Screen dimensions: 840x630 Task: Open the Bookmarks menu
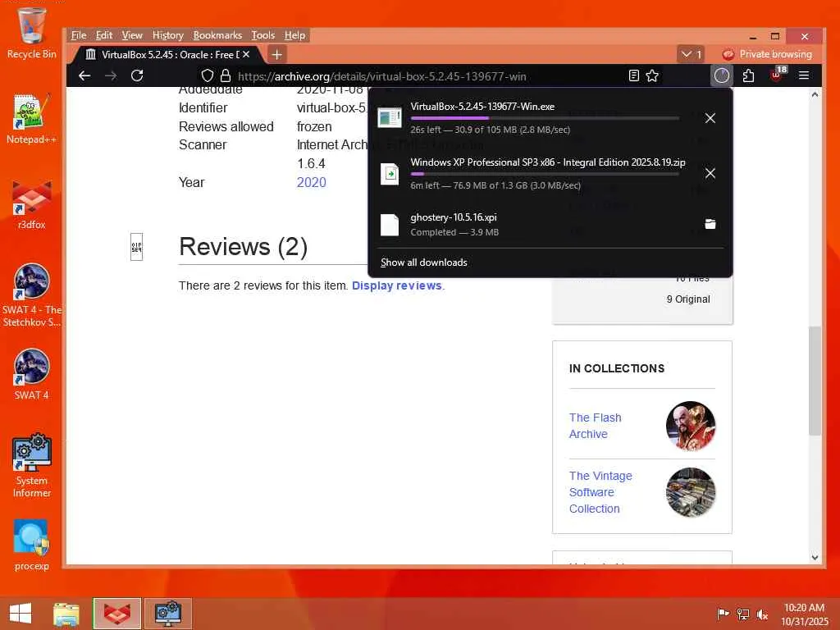pos(217,34)
